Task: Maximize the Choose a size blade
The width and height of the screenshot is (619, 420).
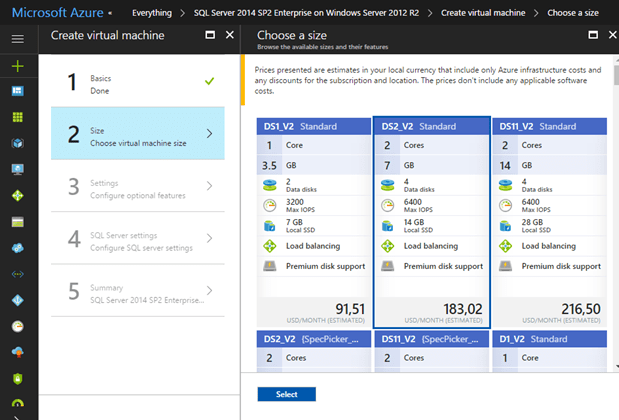Action: coord(593,35)
